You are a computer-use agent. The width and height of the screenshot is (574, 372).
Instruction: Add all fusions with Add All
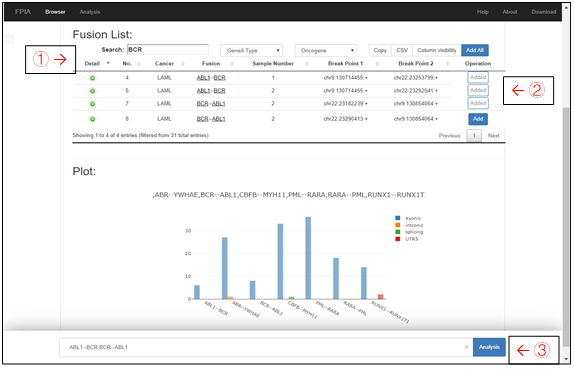click(x=475, y=50)
